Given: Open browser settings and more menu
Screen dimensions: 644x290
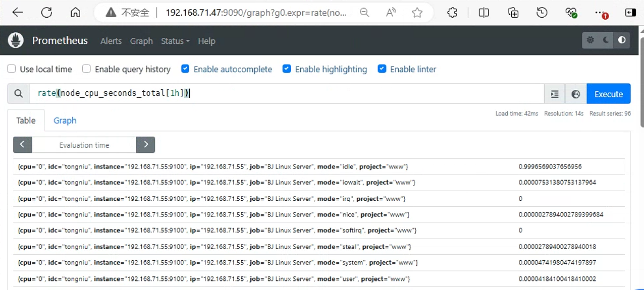Looking at the screenshot, I should tap(600, 13).
